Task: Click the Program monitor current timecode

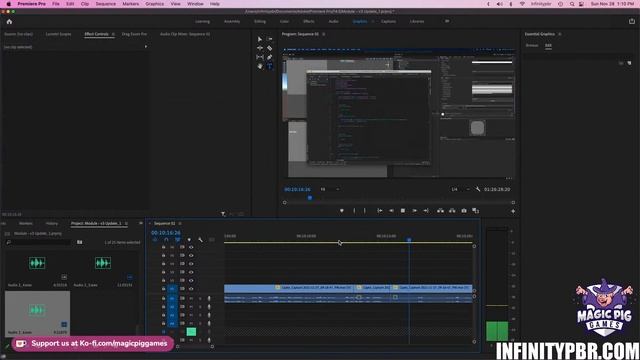Action: pos(298,189)
